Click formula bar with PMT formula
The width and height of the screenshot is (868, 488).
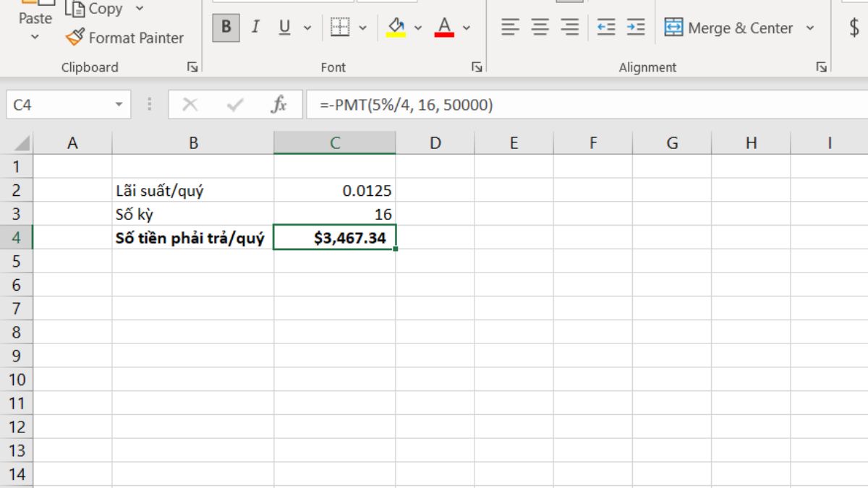587,105
